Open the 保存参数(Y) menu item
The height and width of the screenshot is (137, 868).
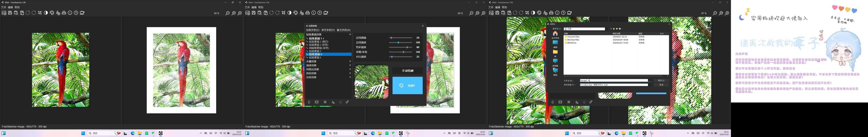click(328, 30)
